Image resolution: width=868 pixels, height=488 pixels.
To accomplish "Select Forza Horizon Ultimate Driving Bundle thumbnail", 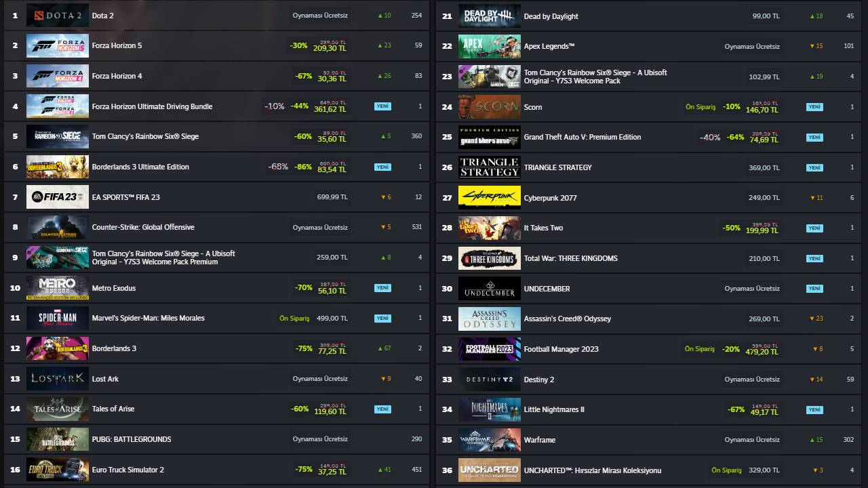I will (x=58, y=106).
